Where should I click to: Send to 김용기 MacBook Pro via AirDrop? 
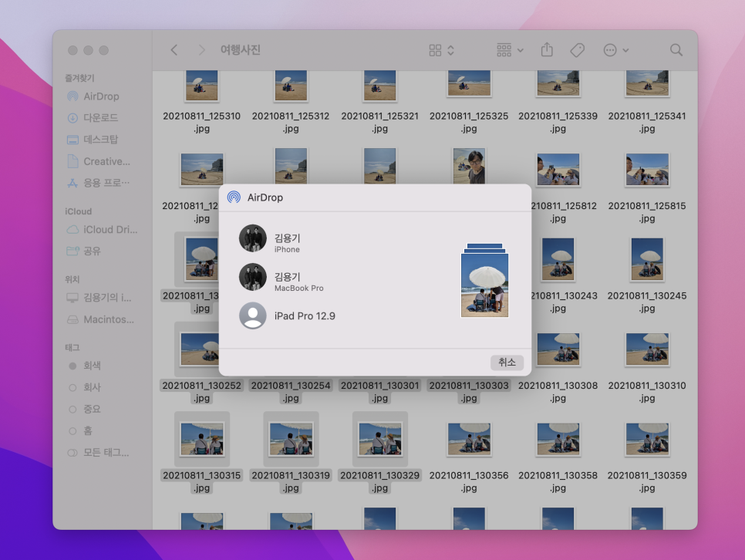[x=281, y=278]
